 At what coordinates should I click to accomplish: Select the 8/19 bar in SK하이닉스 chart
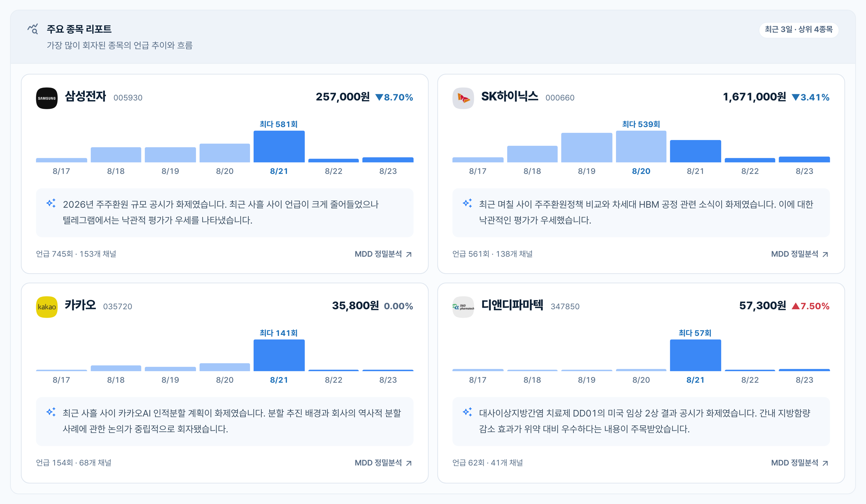tap(587, 148)
